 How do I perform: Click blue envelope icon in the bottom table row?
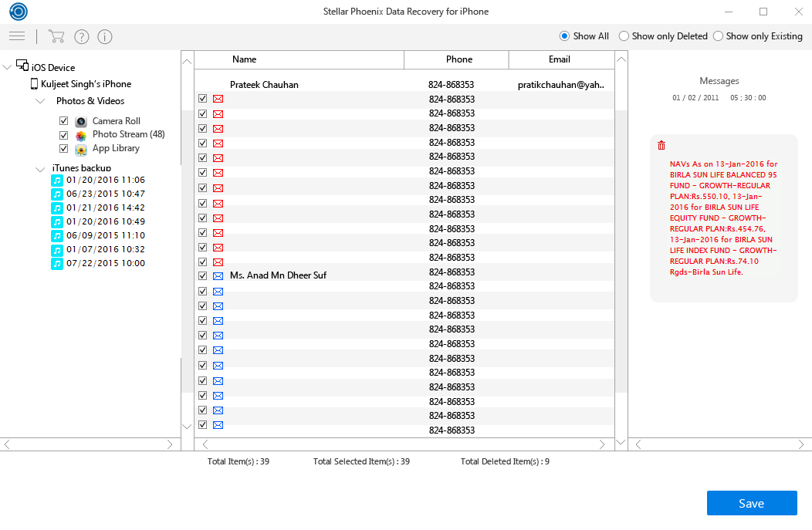pyautogui.click(x=218, y=425)
